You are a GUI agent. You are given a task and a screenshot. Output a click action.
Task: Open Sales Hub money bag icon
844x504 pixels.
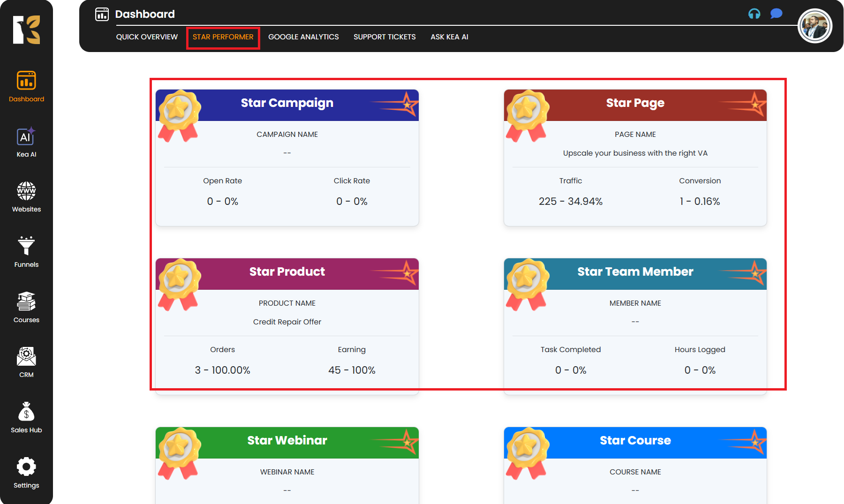[26, 412]
